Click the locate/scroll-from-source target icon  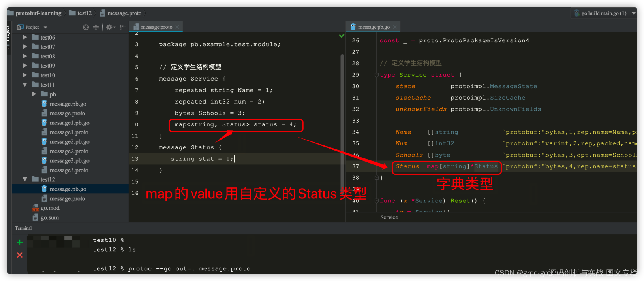point(86,27)
